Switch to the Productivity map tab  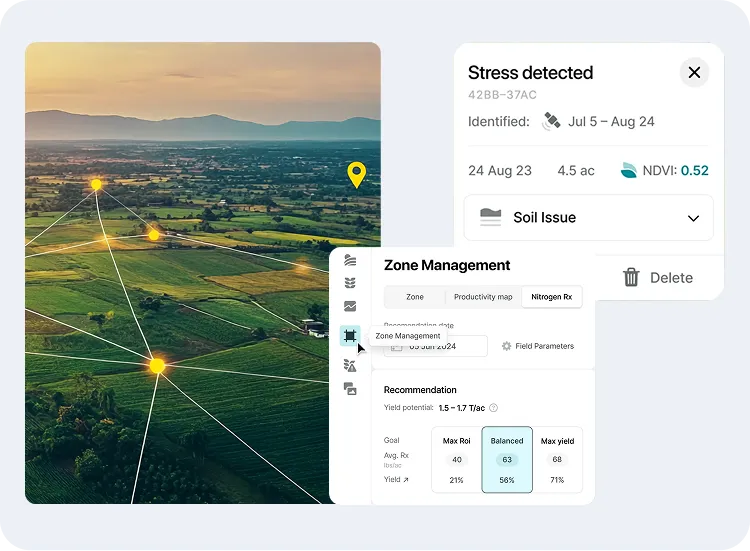click(483, 297)
